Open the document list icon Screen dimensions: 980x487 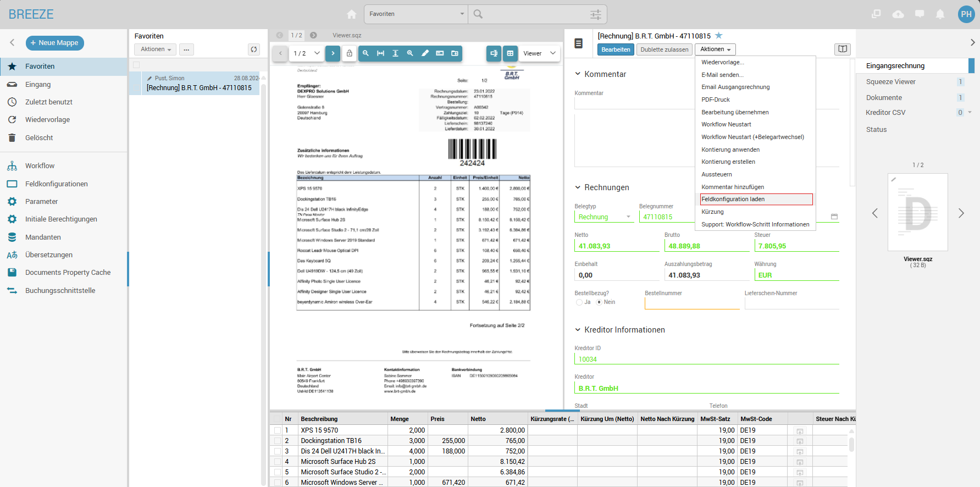pos(579,43)
